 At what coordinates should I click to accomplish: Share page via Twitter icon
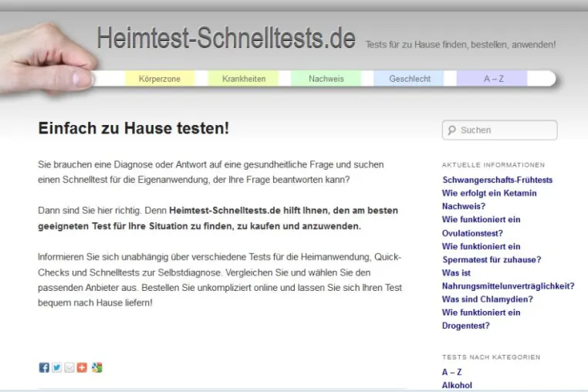click(56, 367)
